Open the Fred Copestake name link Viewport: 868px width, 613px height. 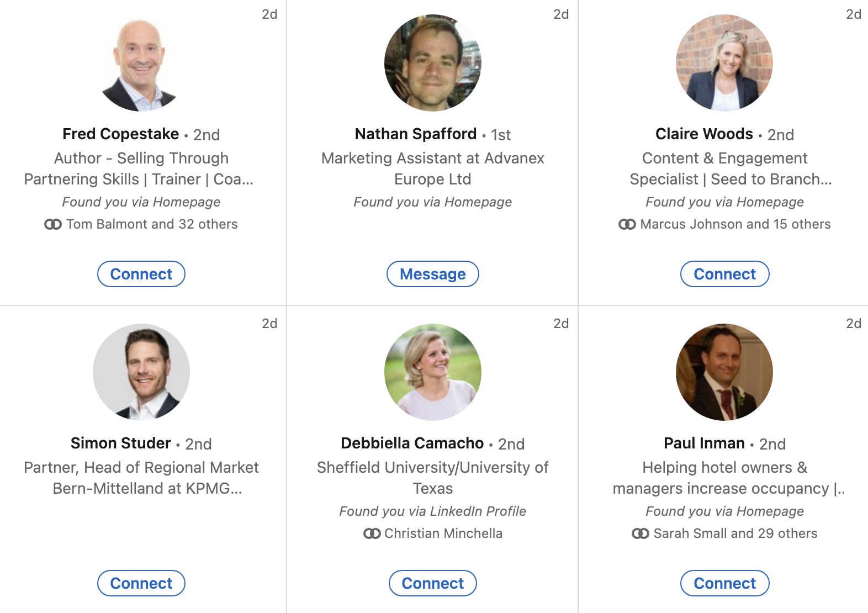click(x=121, y=134)
